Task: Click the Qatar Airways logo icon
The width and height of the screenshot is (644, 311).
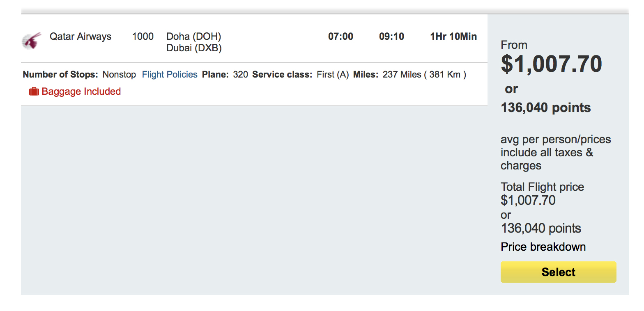Action: click(x=32, y=41)
